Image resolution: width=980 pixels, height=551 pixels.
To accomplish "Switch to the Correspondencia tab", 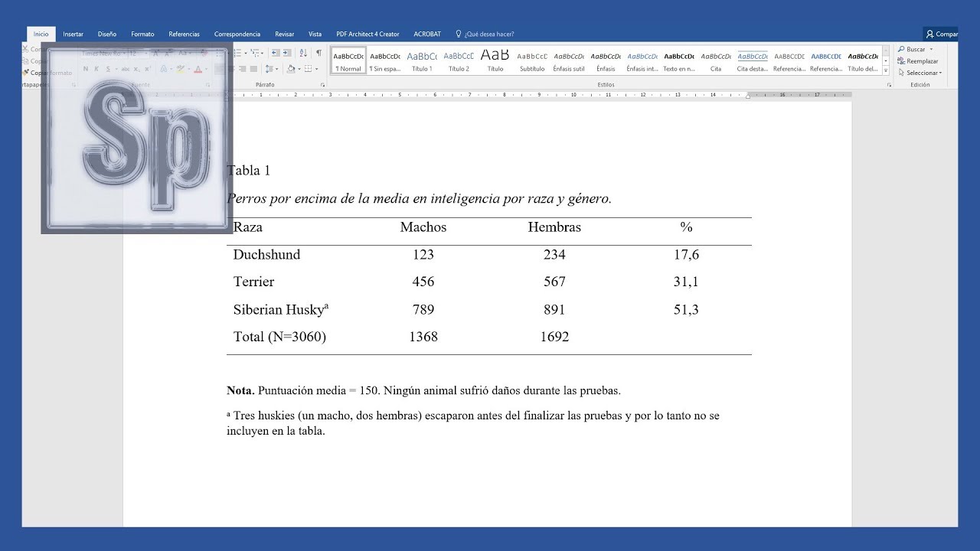I will click(x=237, y=34).
